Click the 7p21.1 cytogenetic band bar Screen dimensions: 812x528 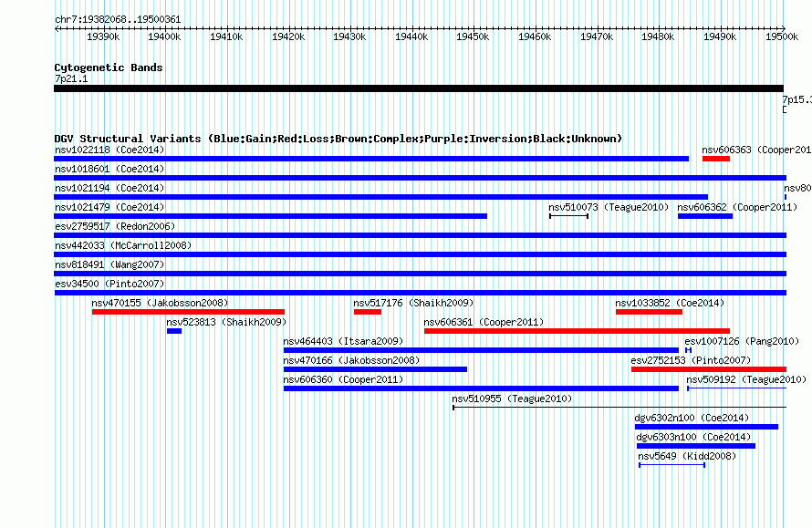419,88
